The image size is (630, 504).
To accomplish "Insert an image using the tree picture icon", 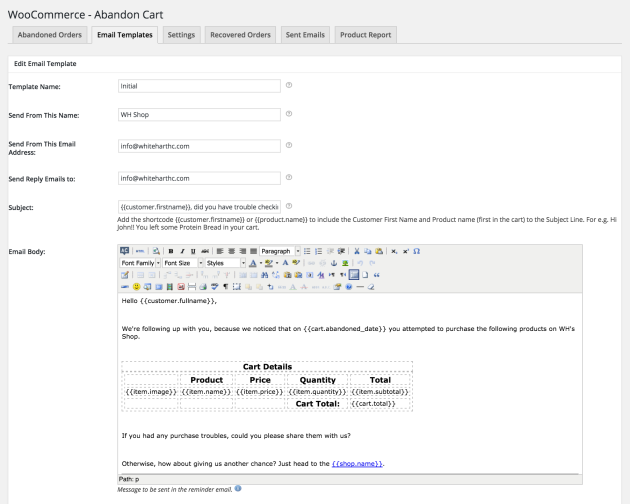I will (x=345, y=263).
